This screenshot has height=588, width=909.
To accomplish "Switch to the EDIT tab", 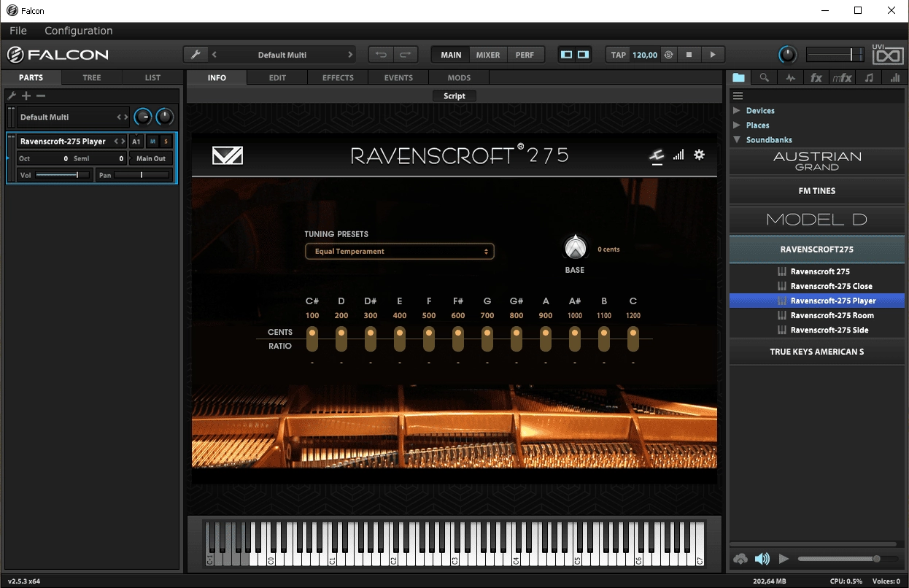I will tap(277, 77).
